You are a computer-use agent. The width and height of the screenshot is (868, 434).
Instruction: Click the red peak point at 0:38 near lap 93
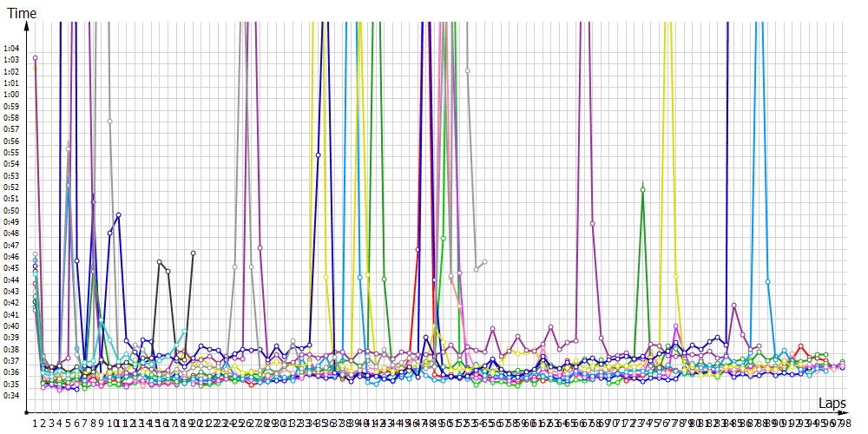(x=801, y=346)
